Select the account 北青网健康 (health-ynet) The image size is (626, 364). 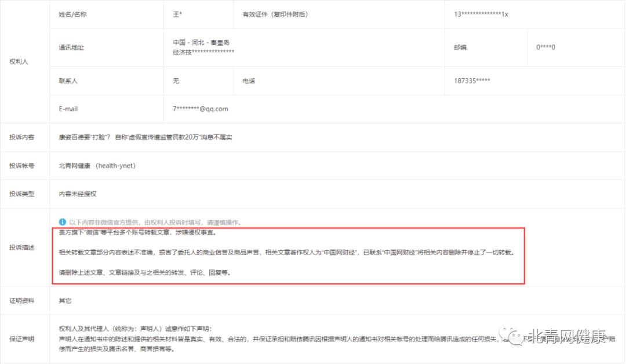(x=97, y=166)
